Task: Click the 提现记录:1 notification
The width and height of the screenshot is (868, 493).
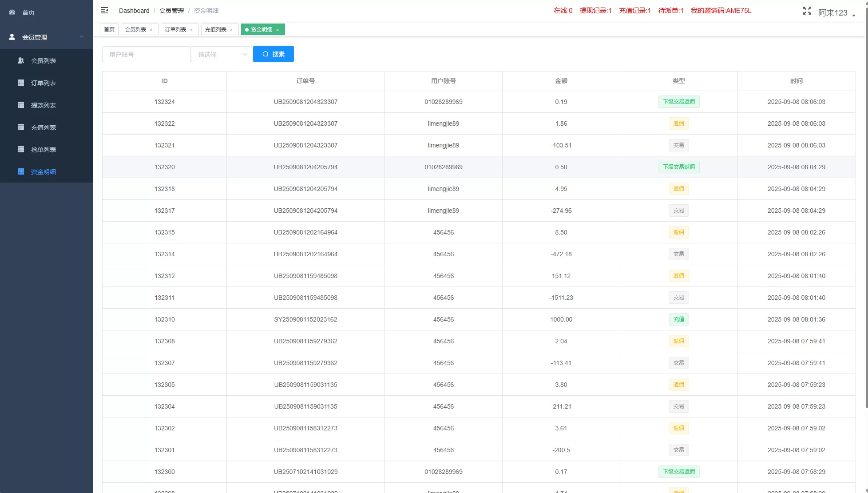Action: (595, 11)
